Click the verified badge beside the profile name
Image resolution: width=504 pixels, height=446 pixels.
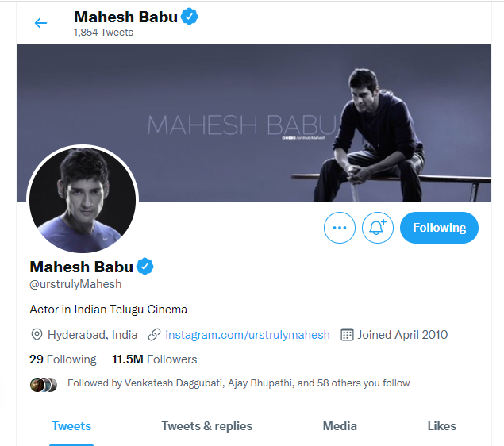pyautogui.click(x=145, y=267)
